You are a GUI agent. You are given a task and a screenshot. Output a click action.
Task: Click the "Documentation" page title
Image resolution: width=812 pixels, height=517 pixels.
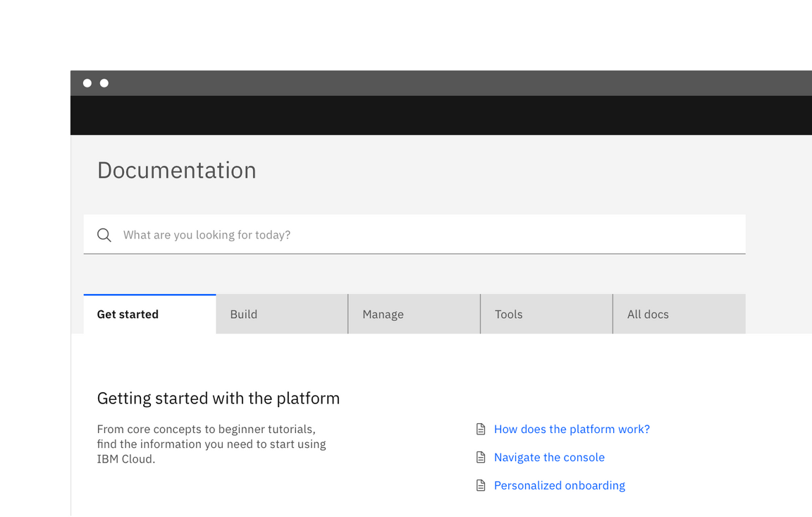[x=176, y=169]
